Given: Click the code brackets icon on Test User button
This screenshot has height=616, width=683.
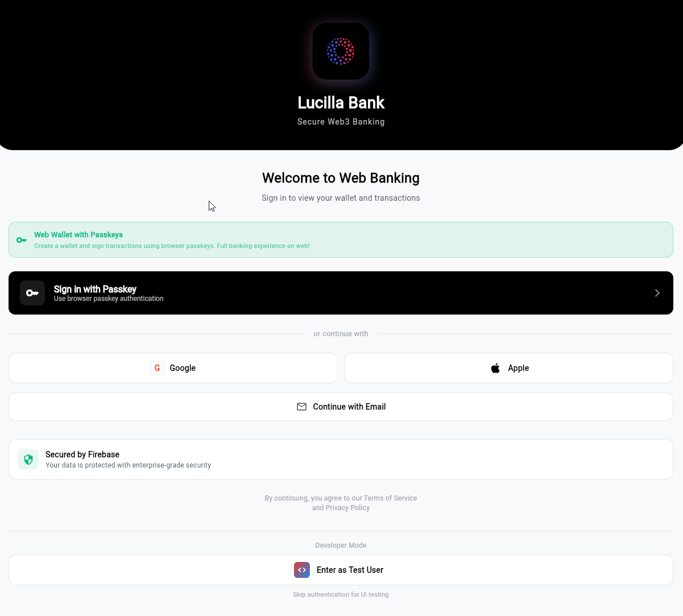Looking at the screenshot, I should pos(301,569).
